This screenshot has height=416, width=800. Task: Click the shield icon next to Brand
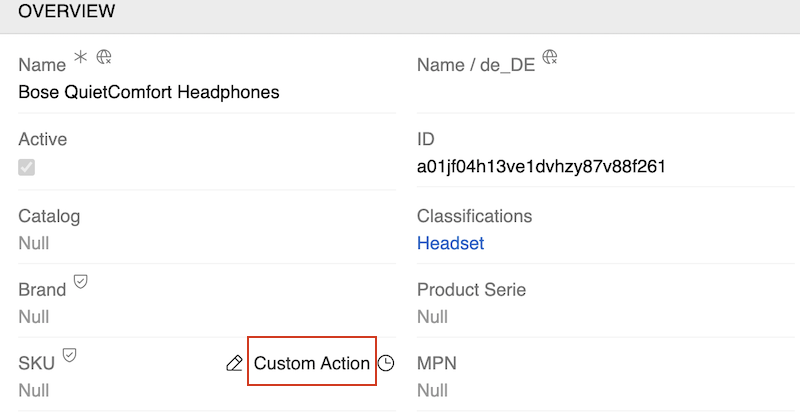pyautogui.click(x=81, y=283)
